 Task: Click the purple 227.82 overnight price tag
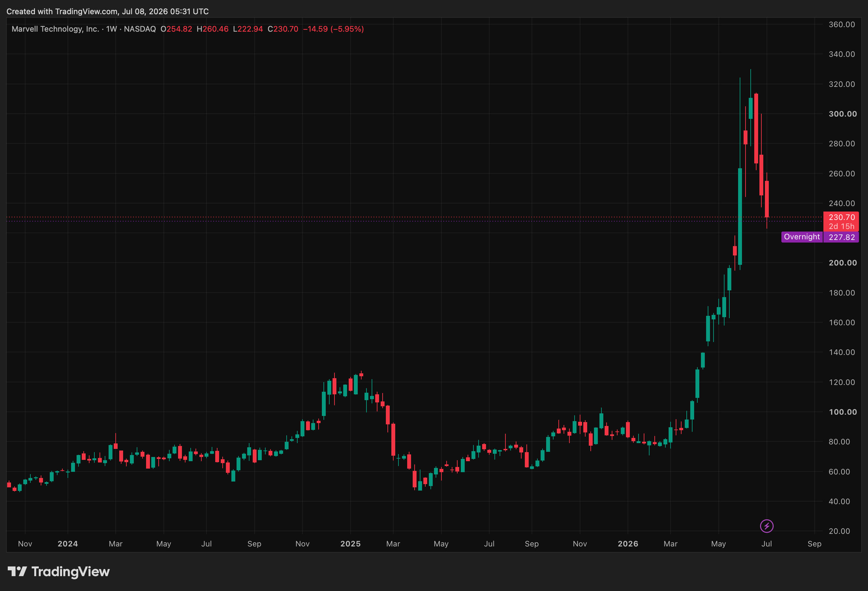tap(842, 237)
